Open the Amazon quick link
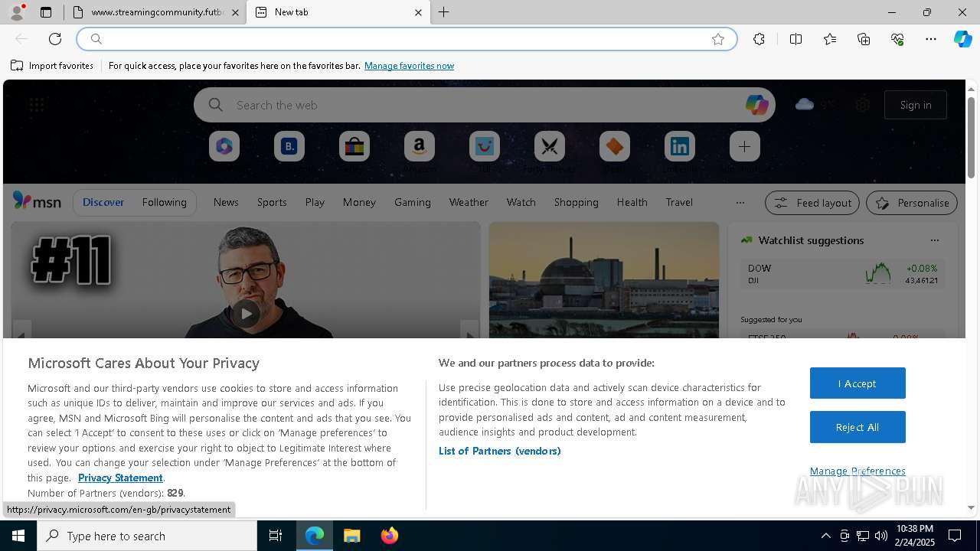The height and width of the screenshot is (551, 980). click(x=420, y=146)
